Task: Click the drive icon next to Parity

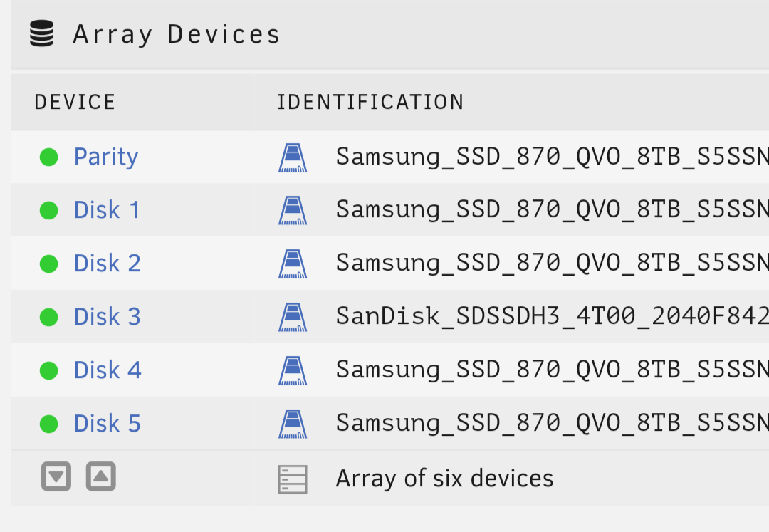Action: [292, 157]
